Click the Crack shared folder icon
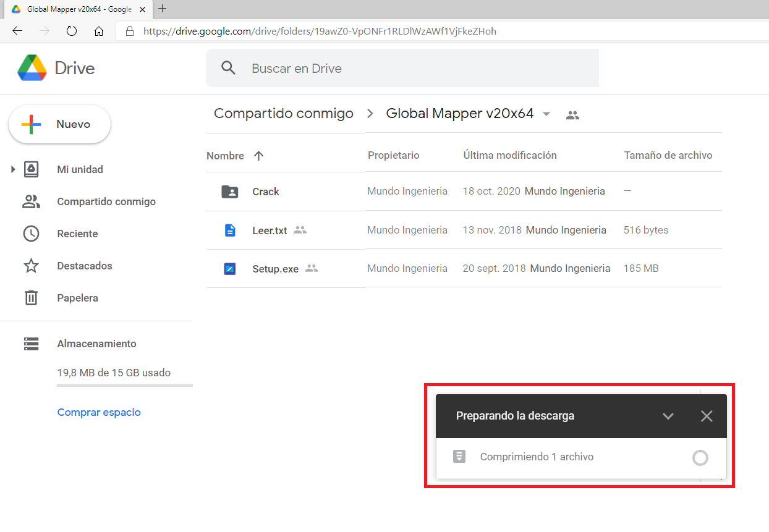 (230, 192)
